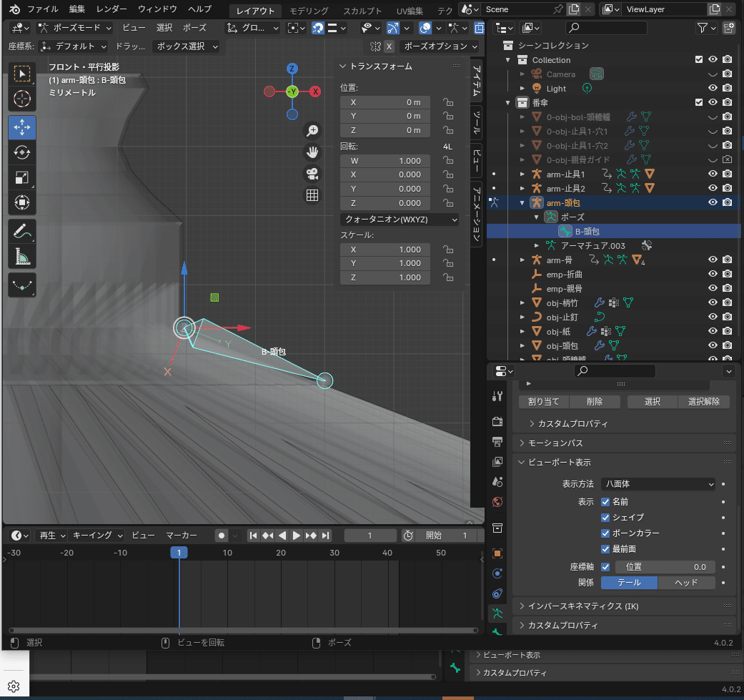Switch to the モデリング workspace tab
Viewport: 744px width, 700px height.
(x=309, y=11)
